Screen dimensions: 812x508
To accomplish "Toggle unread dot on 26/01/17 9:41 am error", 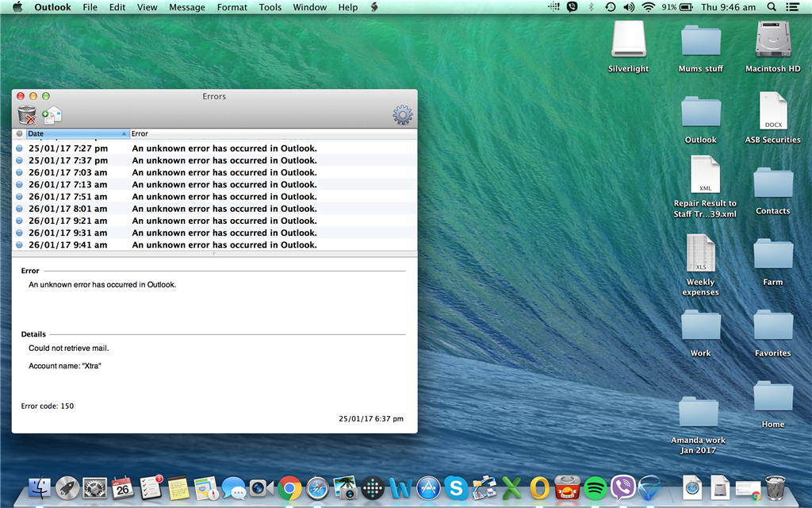I will (19, 244).
